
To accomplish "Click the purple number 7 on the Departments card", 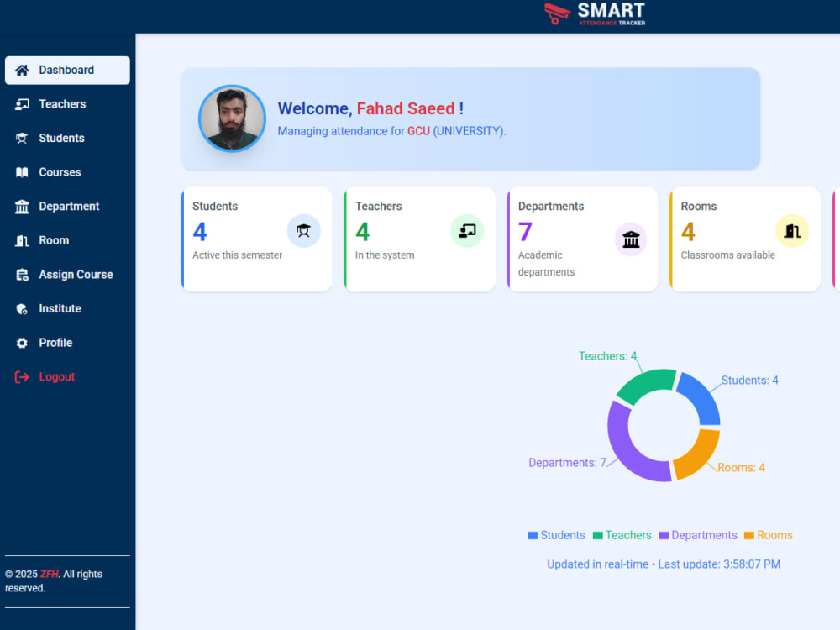I will (x=525, y=232).
